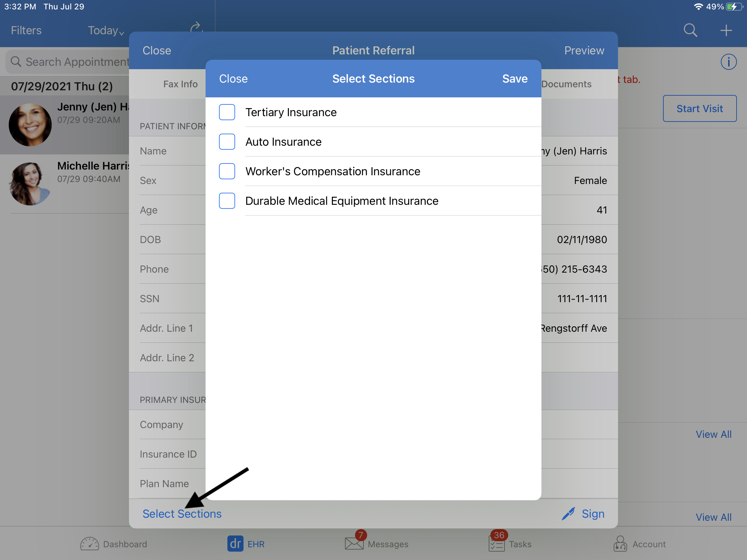Open the Tasks checklist icon

pyautogui.click(x=496, y=544)
